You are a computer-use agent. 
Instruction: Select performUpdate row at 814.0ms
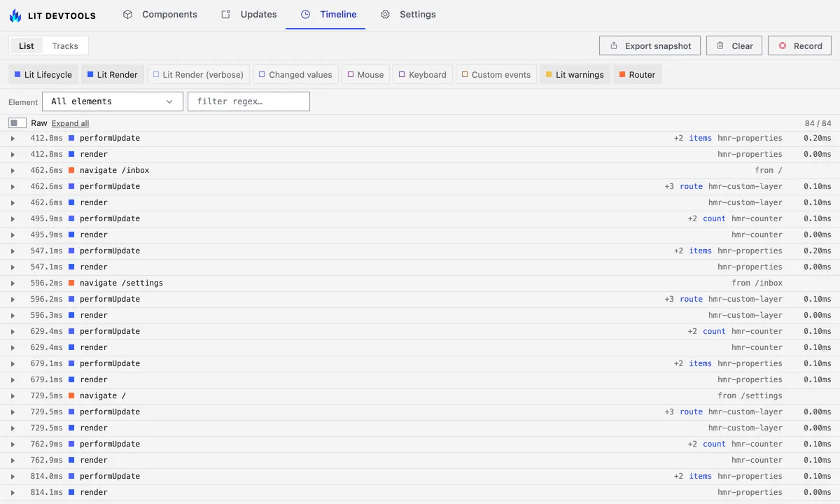tap(420, 476)
